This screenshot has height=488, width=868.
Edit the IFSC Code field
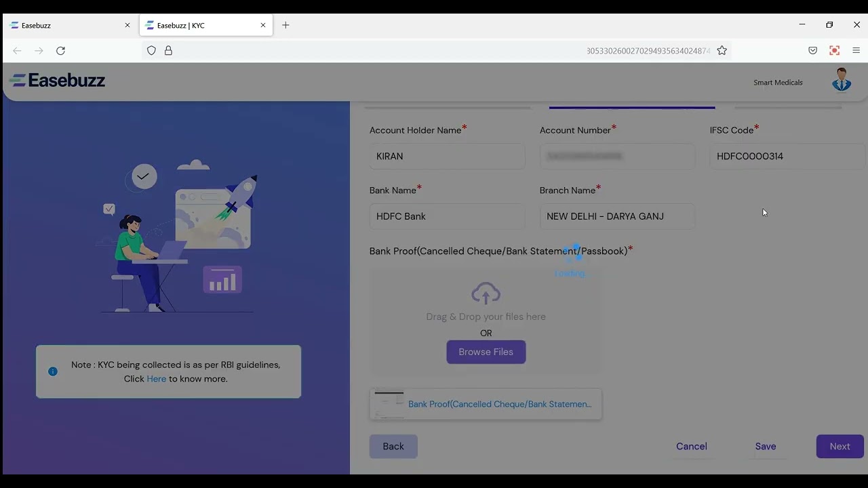[x=787, y=156]
